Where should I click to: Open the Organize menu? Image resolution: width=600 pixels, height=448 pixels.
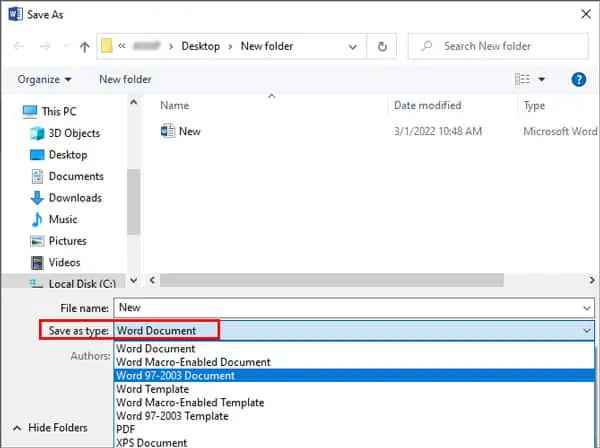(44, 80)
